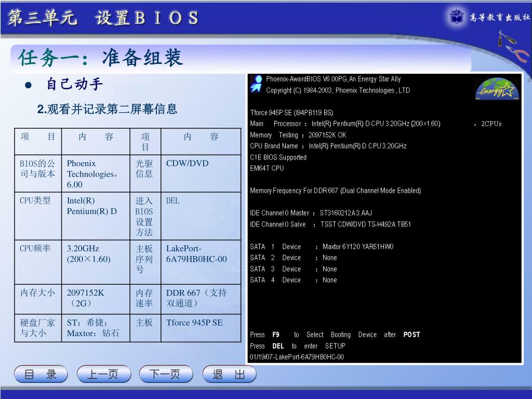Viewport: 532px width, 399px height.
Task: Select the title 任务一：准备组装
Action: coord(101,57)
